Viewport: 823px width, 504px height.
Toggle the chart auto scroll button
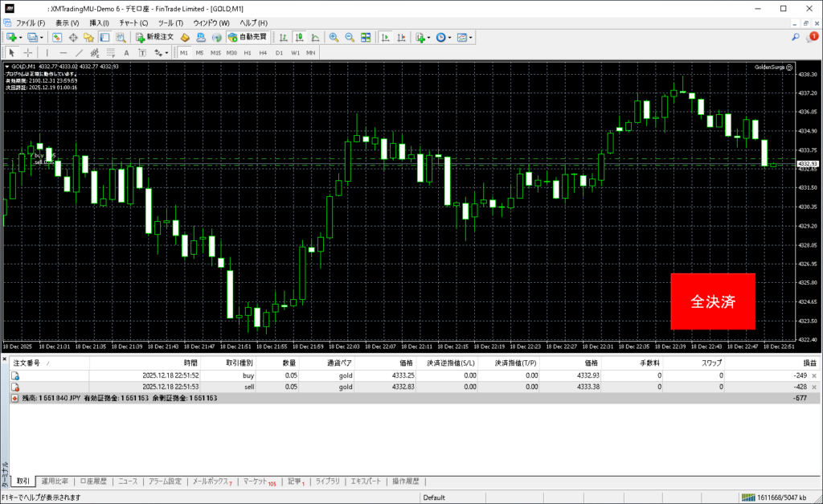(386, 38)
